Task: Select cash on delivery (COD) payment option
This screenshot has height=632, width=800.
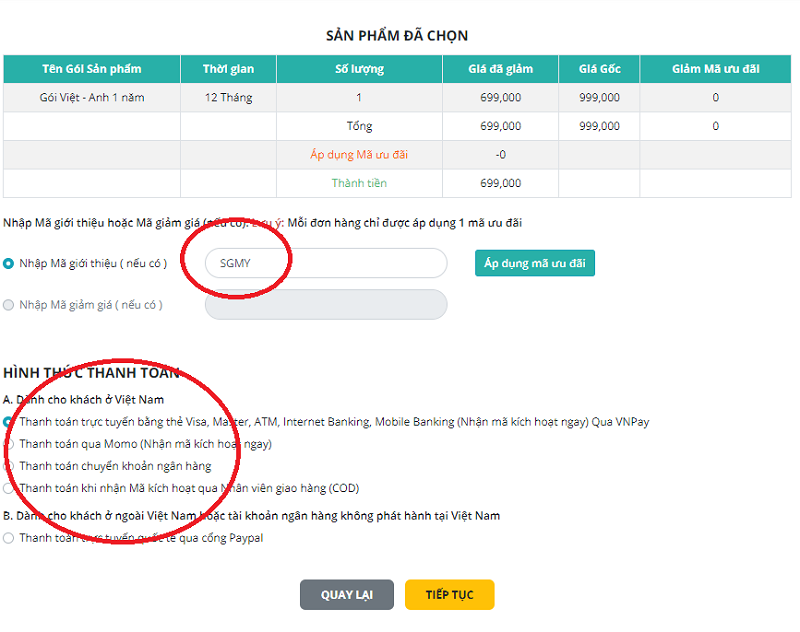Action: [9, 489]
